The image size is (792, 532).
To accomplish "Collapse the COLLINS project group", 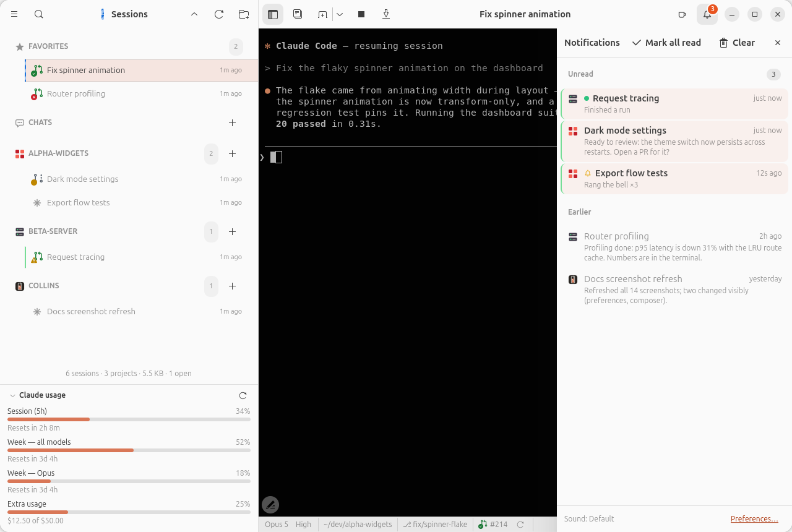I will [x=44, y=286].
